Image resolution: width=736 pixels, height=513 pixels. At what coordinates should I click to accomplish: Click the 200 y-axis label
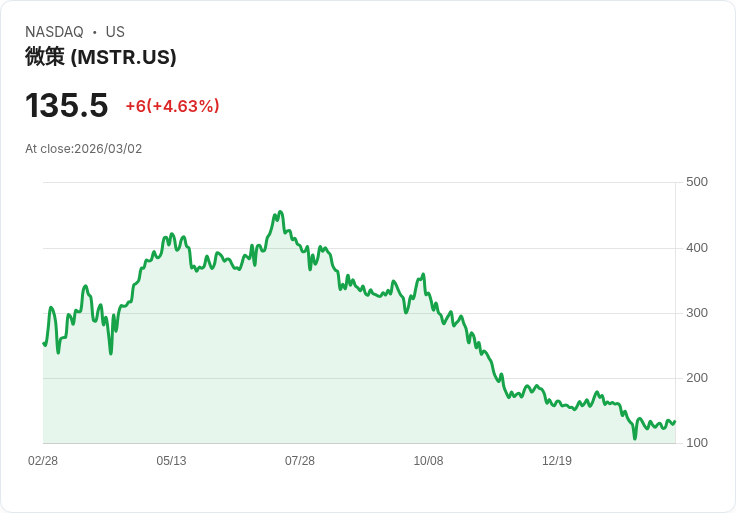(697, 378)
